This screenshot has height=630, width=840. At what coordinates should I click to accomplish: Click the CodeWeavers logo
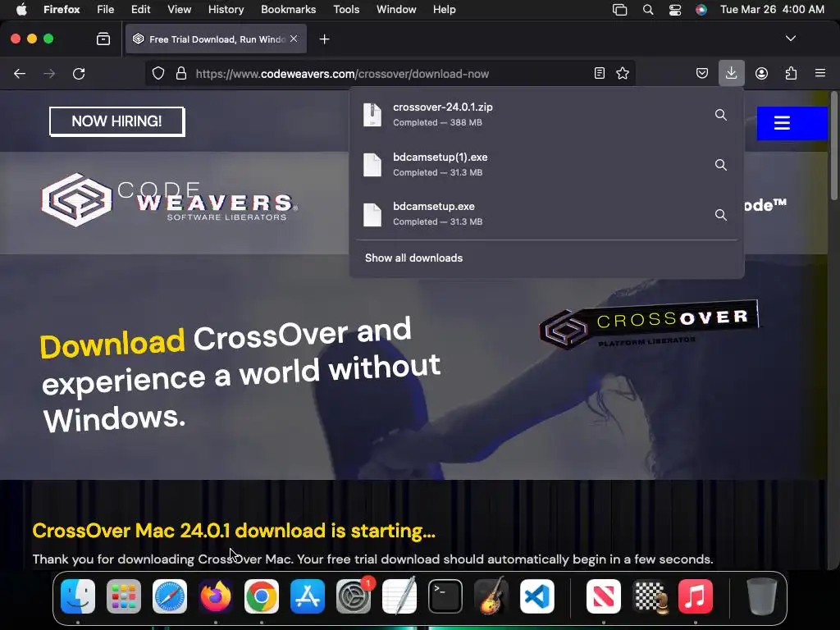[169, 199]
